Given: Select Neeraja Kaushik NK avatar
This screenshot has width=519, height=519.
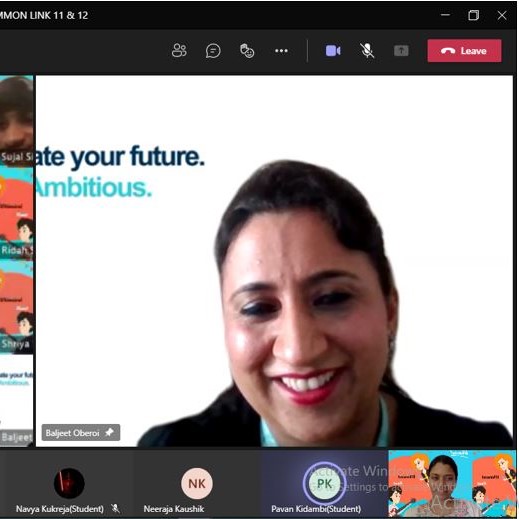Looking at the screenshot, I should coord(197,483).
